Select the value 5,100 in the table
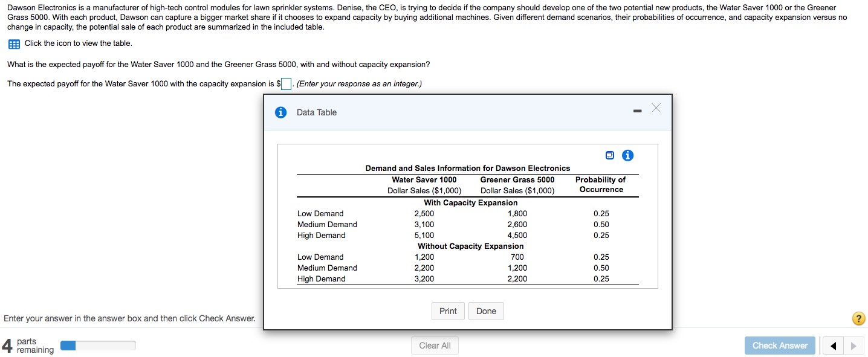The image size is (868, 357). click(x=424, y=235)
